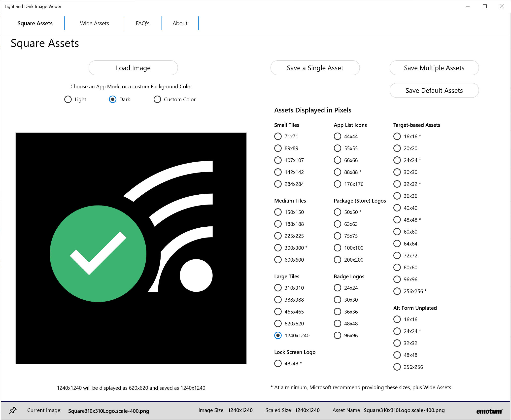The height and width of the screenshot is (420, 511).
Task: Open the About tab
Action: coord(180,23)
